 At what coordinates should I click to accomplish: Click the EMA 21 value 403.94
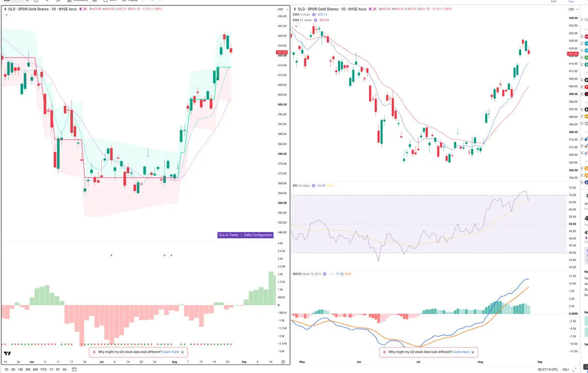pyautogui.click(x=324, y=20)
